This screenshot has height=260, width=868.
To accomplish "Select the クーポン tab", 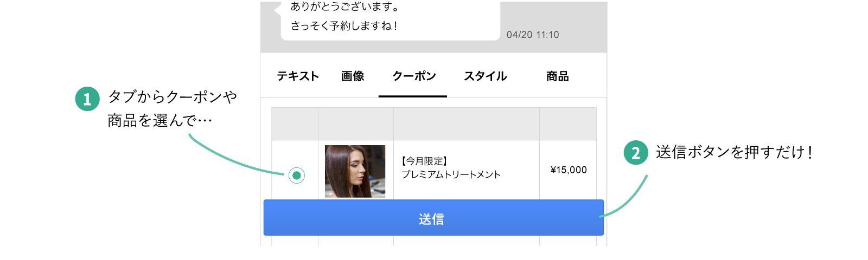I will coord(414,76).
